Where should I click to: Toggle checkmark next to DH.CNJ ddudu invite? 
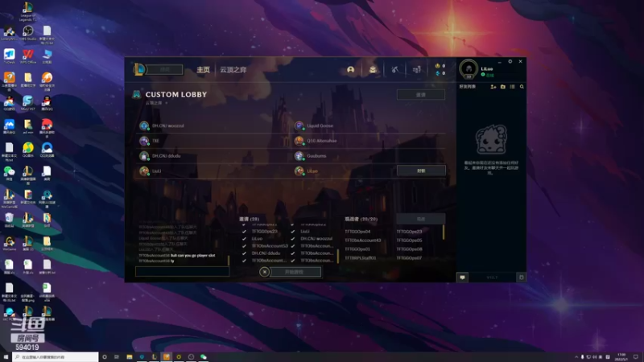tap(244, 253)
